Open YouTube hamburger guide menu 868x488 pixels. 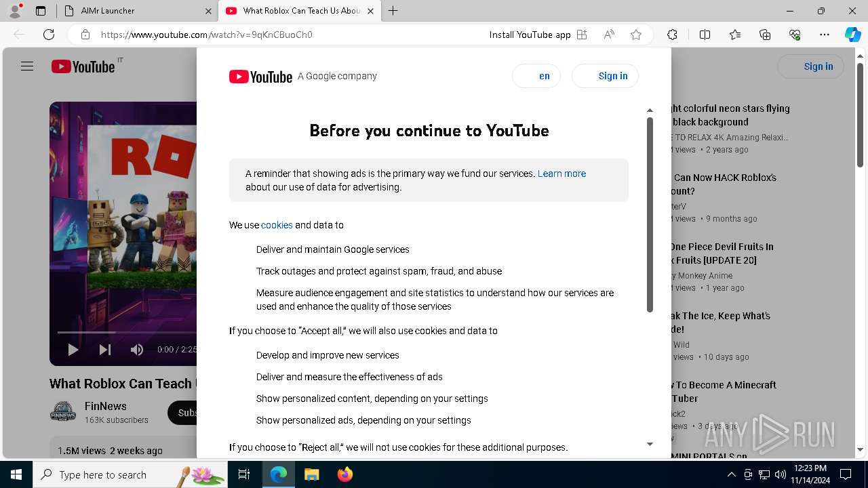pos(27,66)
